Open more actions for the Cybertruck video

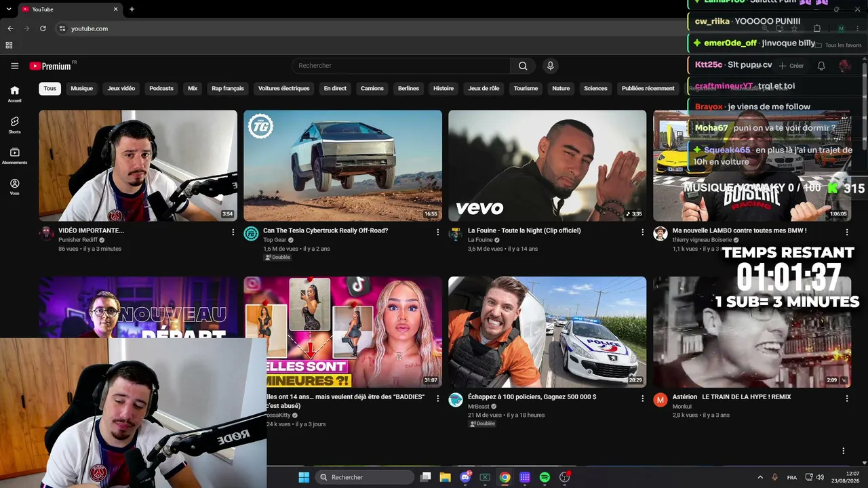(x=438, y=232)
